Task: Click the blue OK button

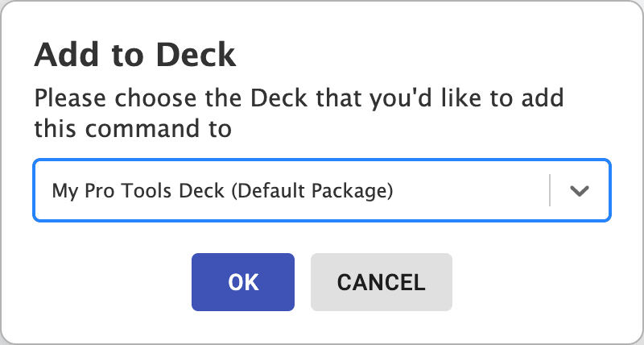Action: [x=243, y=282]
